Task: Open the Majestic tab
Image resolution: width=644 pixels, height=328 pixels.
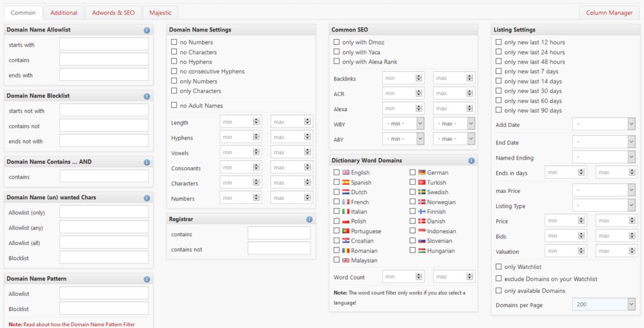Action: [x=160, y=13]
